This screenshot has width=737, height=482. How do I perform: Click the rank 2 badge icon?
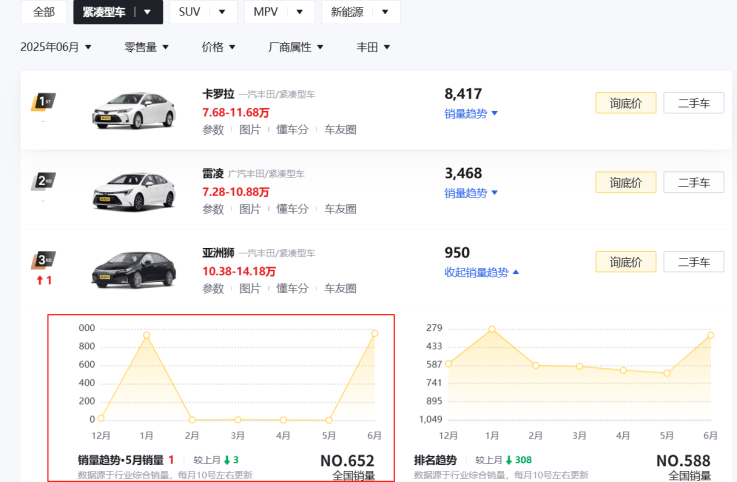44,181
